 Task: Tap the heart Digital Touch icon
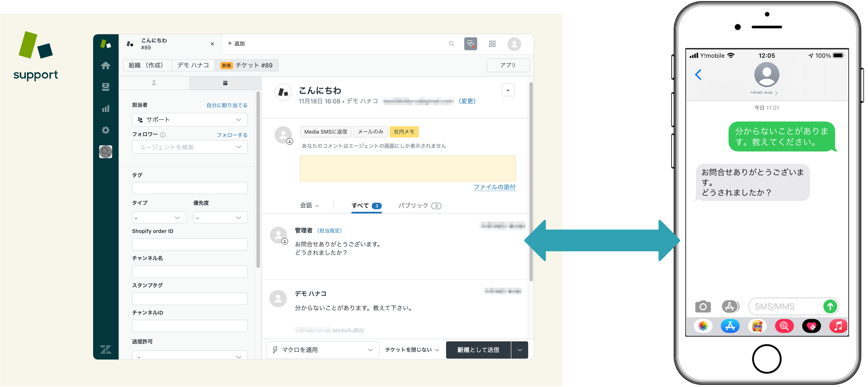811,326
